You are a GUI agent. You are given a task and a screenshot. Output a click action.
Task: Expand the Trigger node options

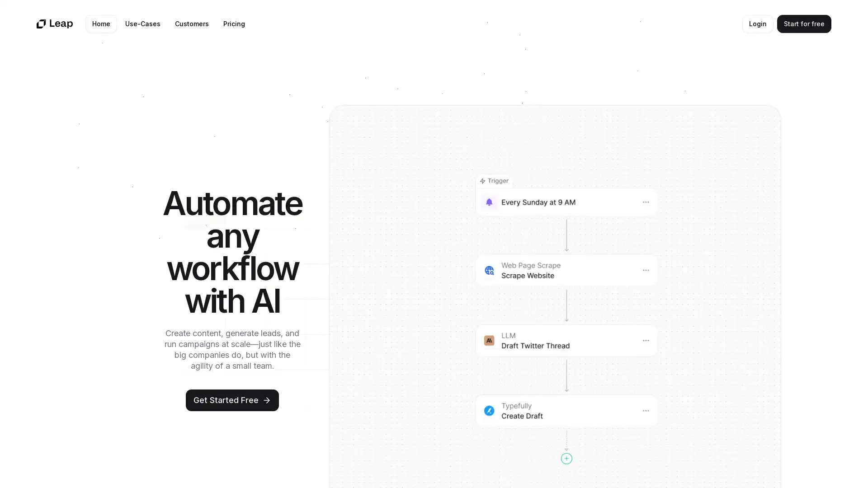click(x=645, y=202)
